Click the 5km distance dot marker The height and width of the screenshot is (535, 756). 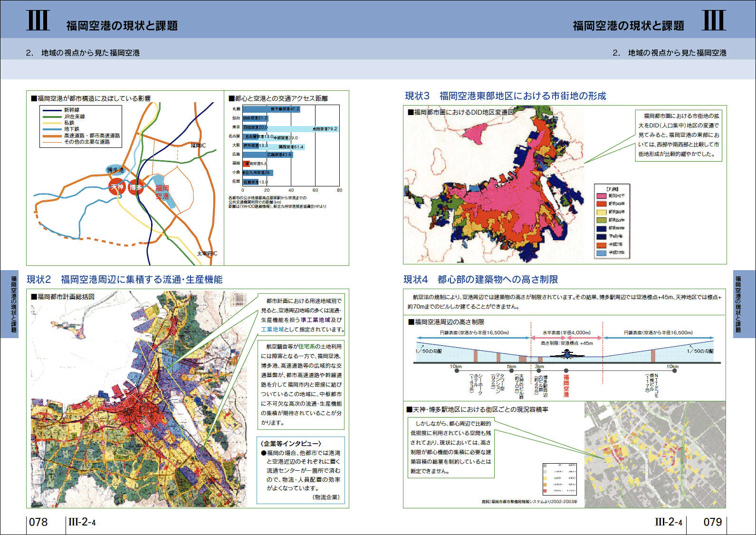coord(511,370)
